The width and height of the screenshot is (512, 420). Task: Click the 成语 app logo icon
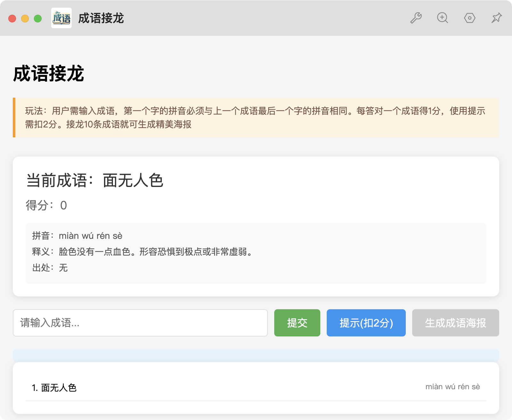click(x=61, y=18)
